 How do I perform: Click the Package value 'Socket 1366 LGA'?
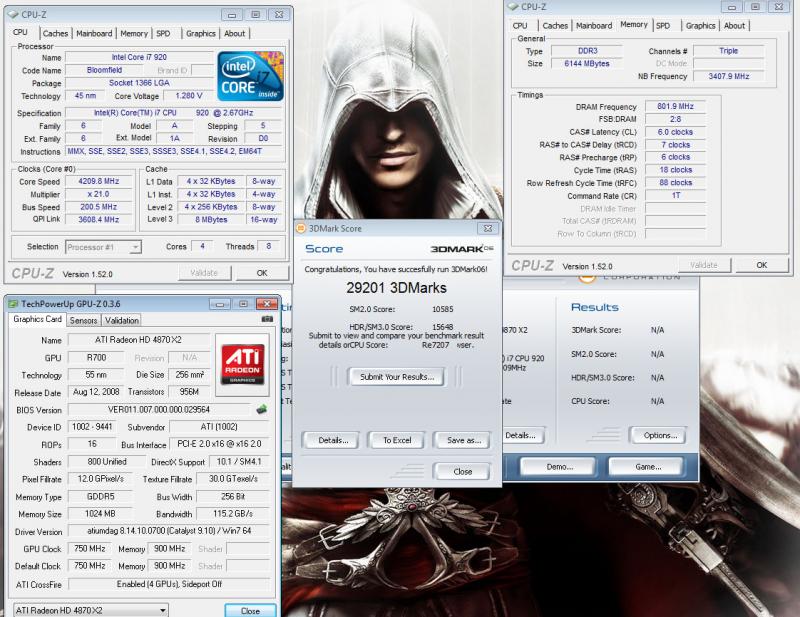139,83
